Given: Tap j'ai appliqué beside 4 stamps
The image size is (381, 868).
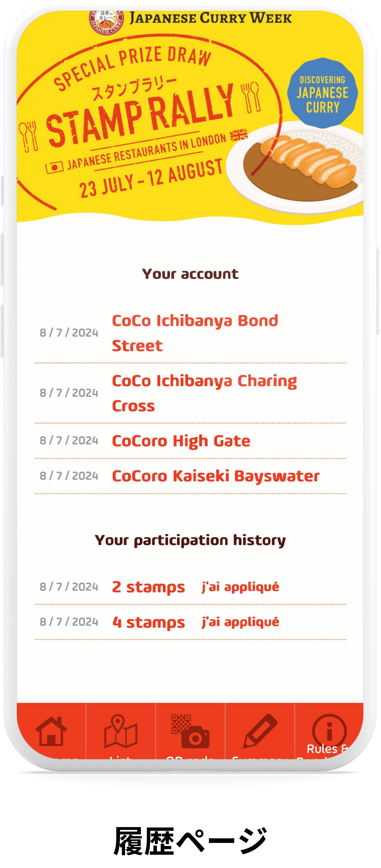Looking at the screenshot, I should pos(240,622).
